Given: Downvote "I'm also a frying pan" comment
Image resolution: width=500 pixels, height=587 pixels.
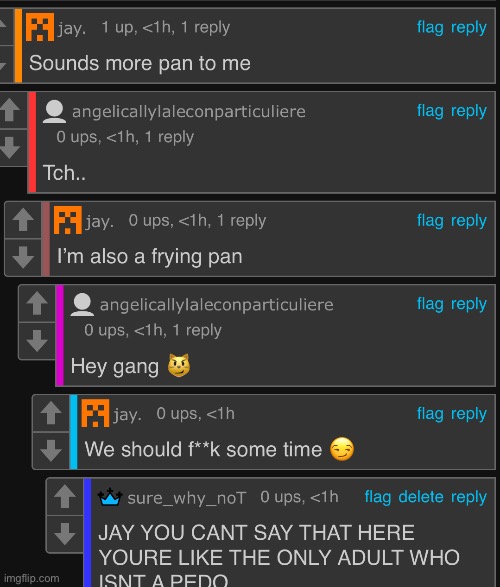Looking at the screenshot, I should coord(23,257).
